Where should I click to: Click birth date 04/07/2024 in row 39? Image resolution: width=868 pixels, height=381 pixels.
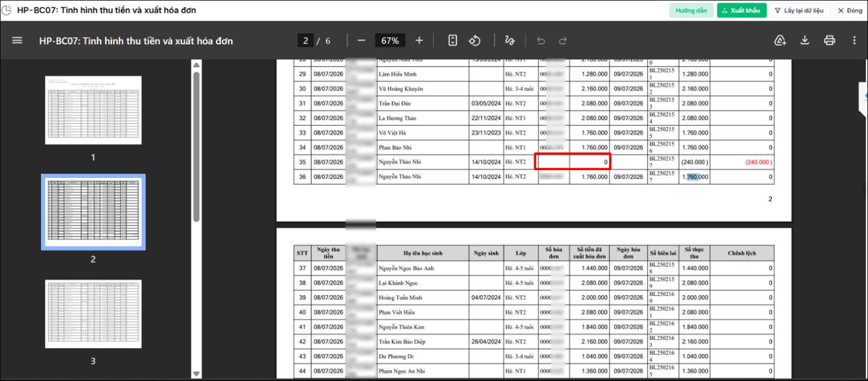486,298
